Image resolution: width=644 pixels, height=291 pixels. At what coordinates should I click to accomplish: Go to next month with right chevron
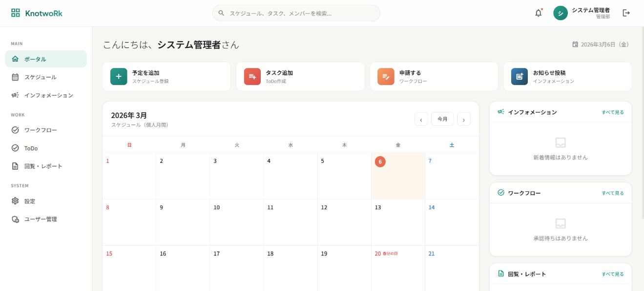coord(464,119)
